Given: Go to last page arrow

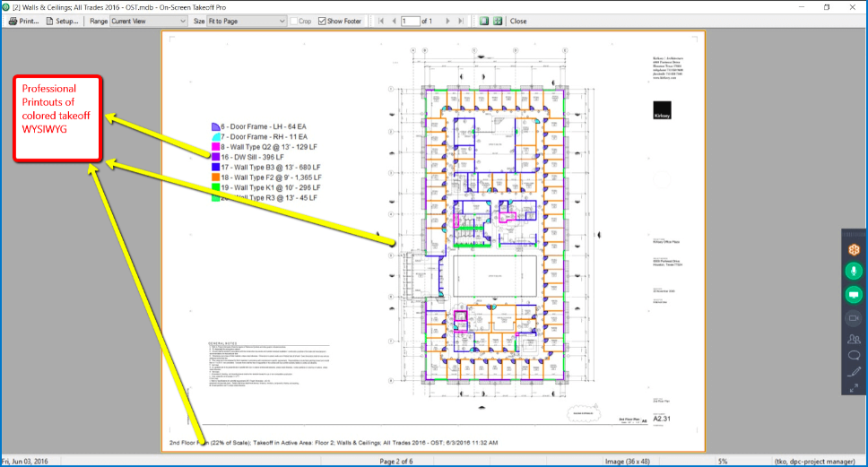Looking at the screenshot, I should [x=461, y=21].
